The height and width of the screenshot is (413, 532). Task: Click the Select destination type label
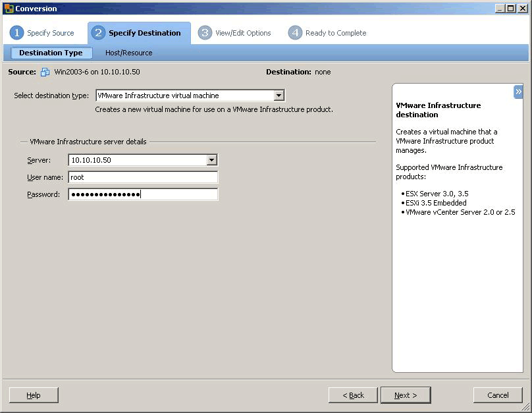[x=51, y=96]
